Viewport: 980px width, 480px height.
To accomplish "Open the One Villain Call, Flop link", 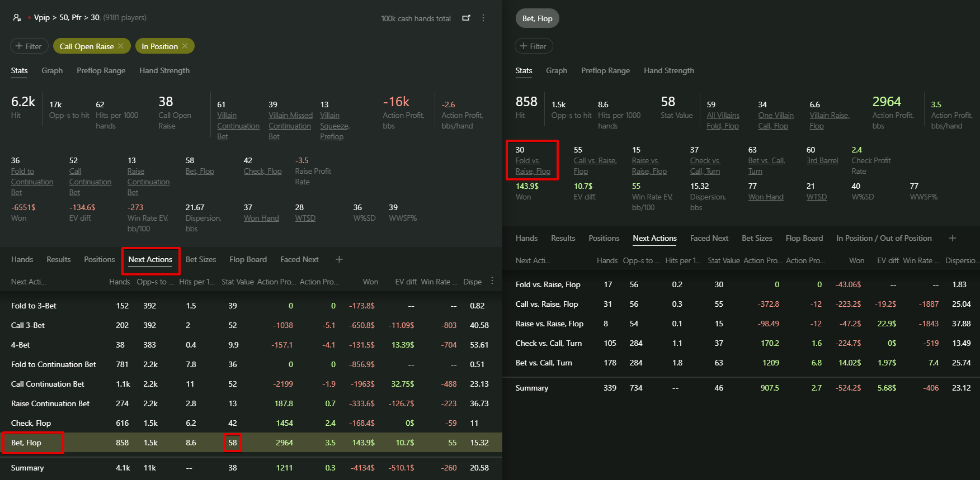I will tap(776, 121).
